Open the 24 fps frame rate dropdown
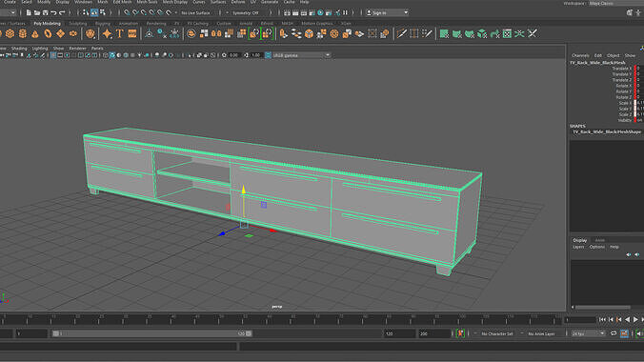 click(588, 333)
